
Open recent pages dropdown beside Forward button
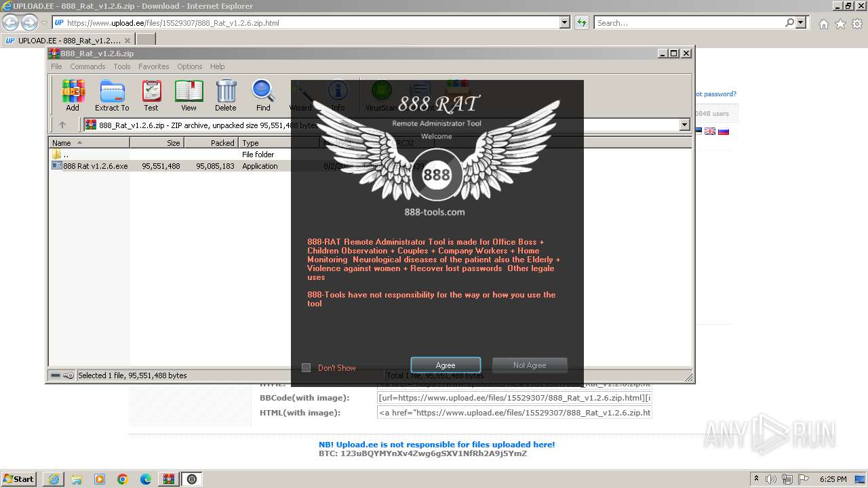44,23
